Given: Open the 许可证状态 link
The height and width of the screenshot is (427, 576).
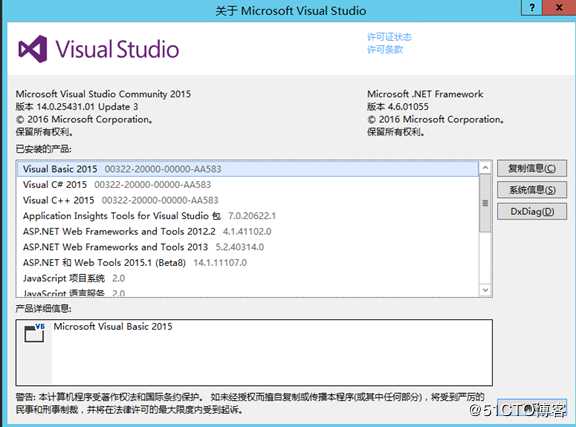Looking at the screenshot, I should 389,37.
